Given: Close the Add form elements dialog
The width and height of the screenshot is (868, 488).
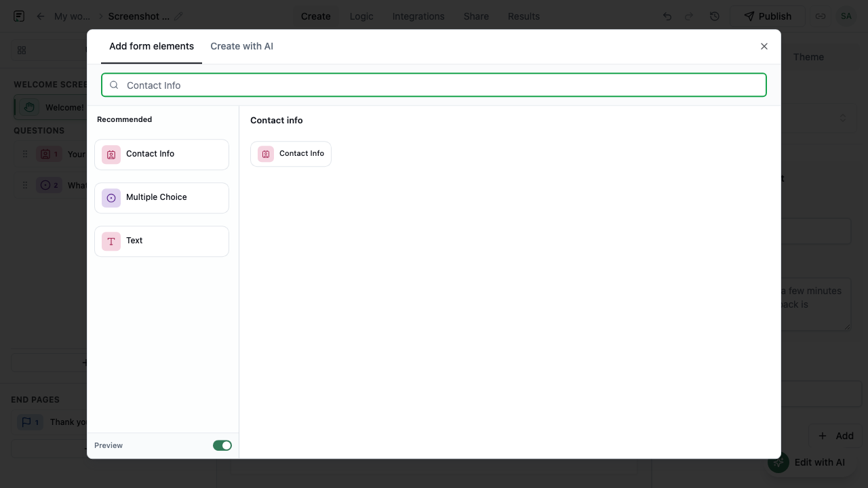Looking at the screenshot, I should 764,46.
